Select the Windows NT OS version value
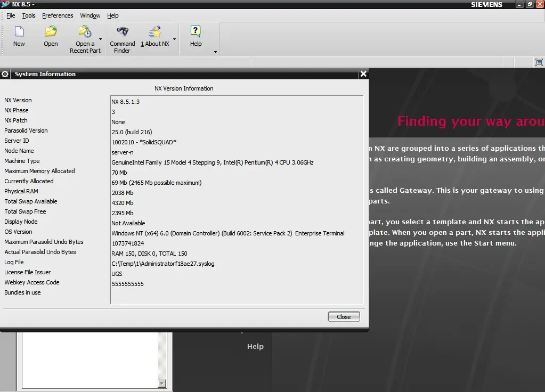 (228, 233)
